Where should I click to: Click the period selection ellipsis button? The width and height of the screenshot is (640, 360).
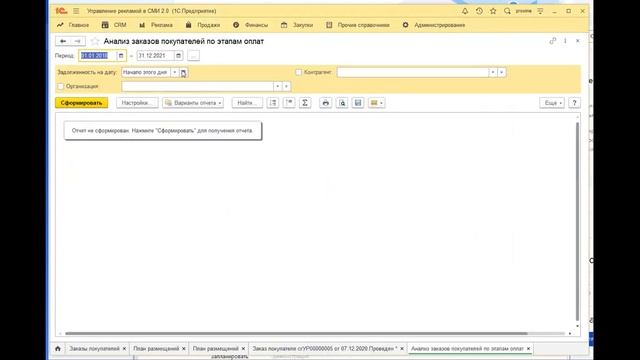pyautogui.click(x=193, y=56)
